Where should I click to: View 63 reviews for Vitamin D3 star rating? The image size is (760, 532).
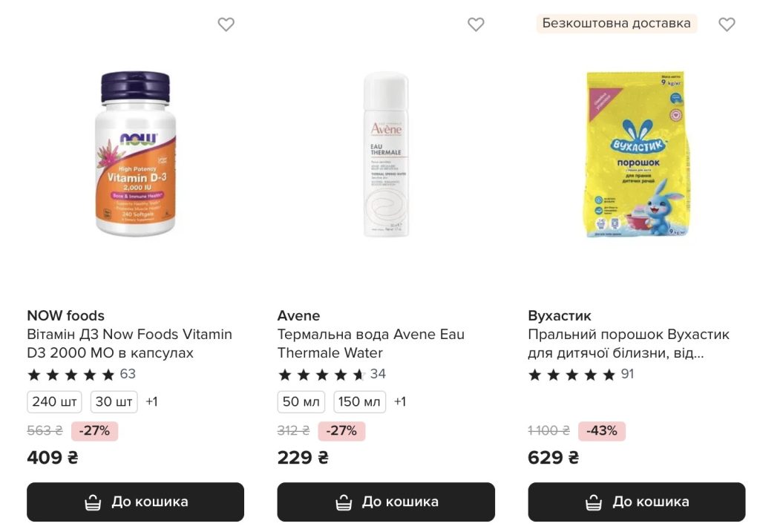[82, 374]
